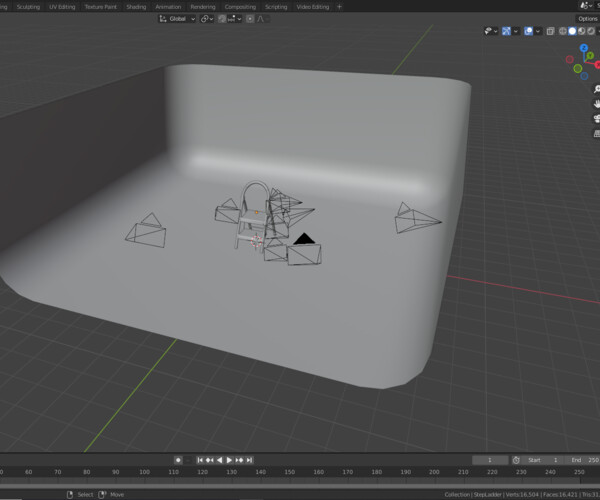Switch to rendered viewport shading
600x500 pixels.
coord(591,31)
